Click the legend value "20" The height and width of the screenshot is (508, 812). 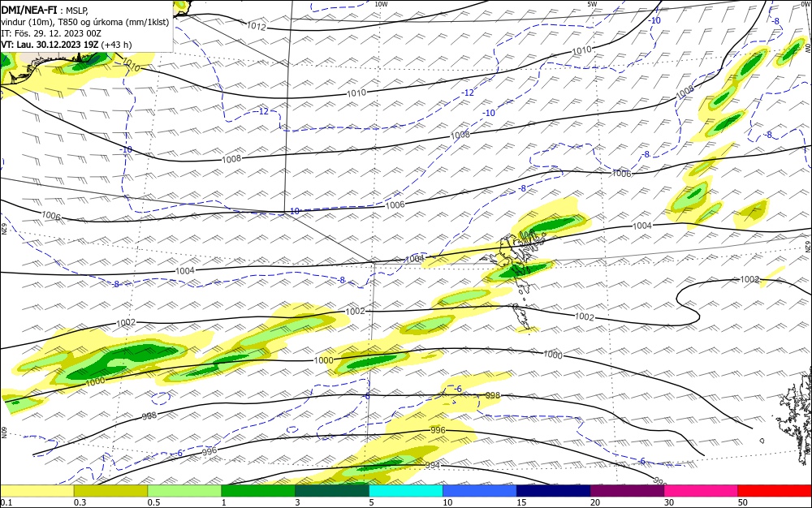(x=595, y=502)
